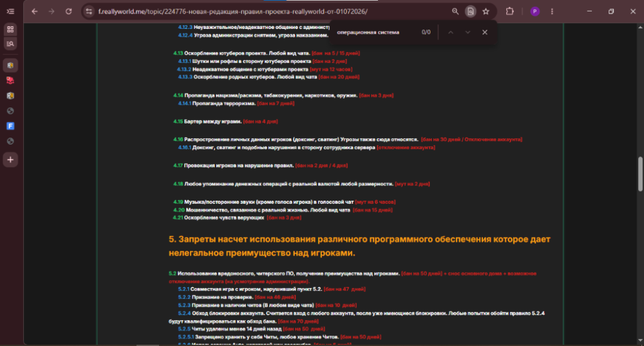This screenshot has width=644, height=346.
Task: Click rule 4.16 about personal data distribution
Action: 348,140
